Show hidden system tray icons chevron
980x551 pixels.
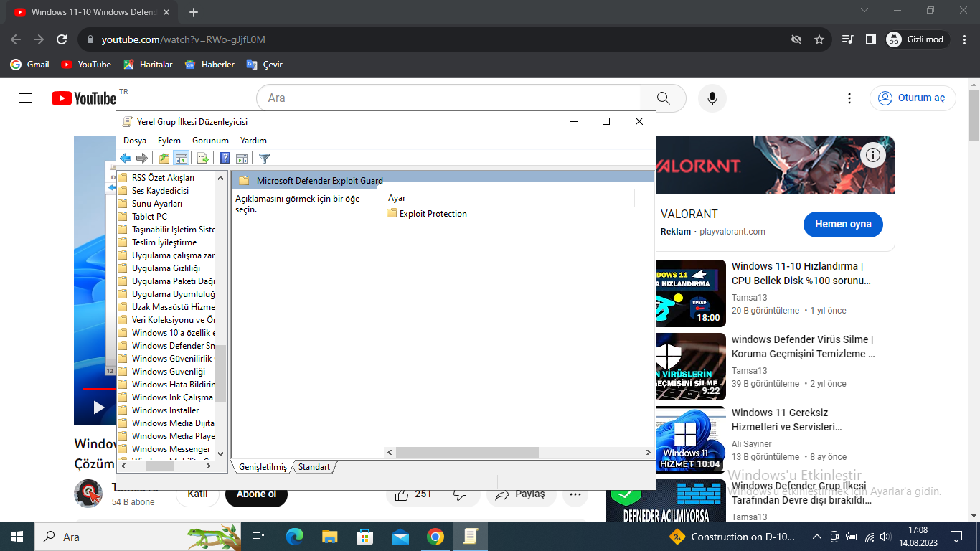(x=816, y=537)
